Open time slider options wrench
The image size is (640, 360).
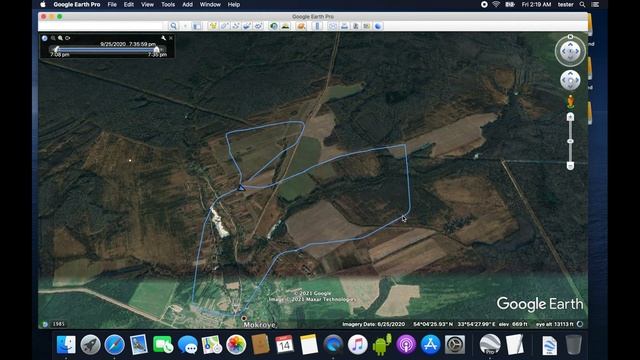click(x=163, y=38)
